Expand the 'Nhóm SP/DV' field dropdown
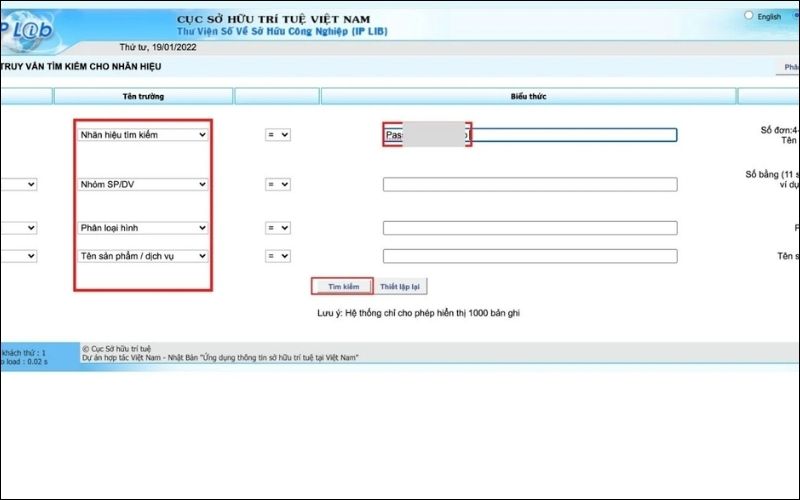 [143, 185]
